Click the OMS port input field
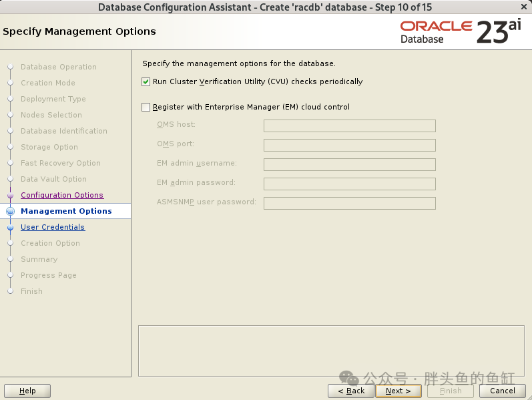This screenshot has height=400, width=532. 350,145
